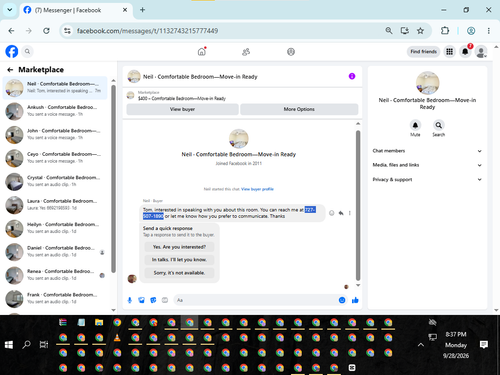500x375 pixels.
Task: Close the Messenger browser tab
Action: (125, 10)
